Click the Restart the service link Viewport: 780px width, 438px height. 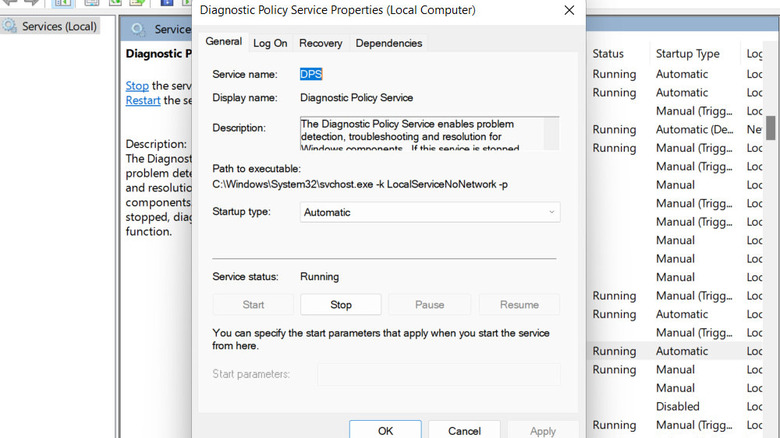143,100
